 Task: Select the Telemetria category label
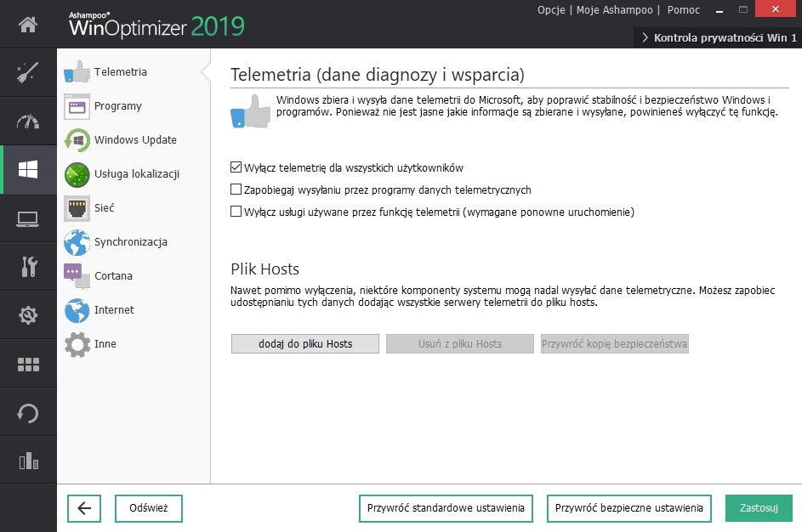coord(120,72)
